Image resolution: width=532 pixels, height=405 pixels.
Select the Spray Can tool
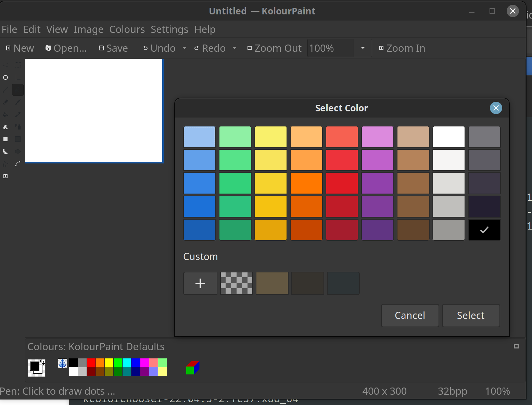18,126
